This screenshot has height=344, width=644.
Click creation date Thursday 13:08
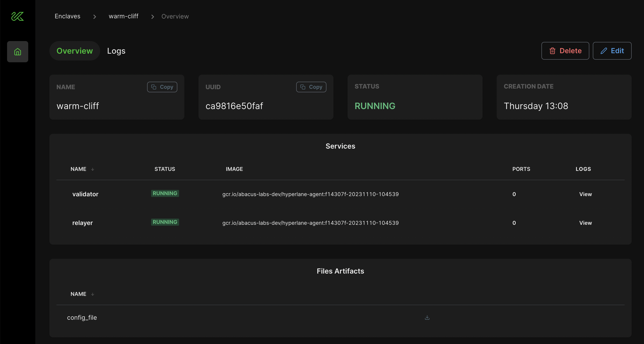[536, 106]
